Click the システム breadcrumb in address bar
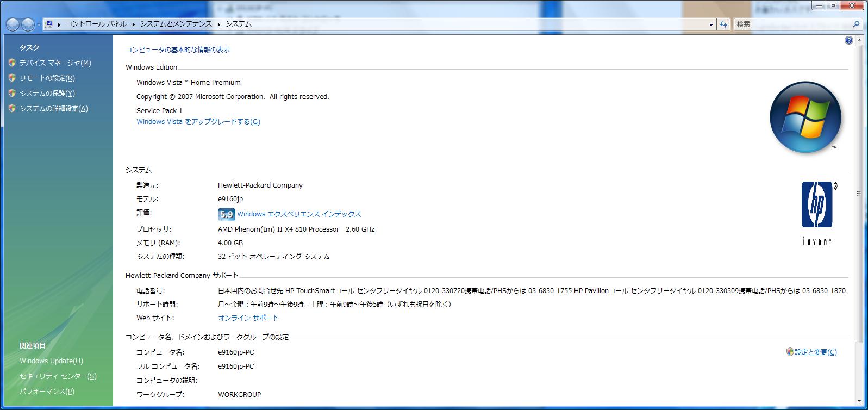868x410 pixels. click(x=239, y=24)
